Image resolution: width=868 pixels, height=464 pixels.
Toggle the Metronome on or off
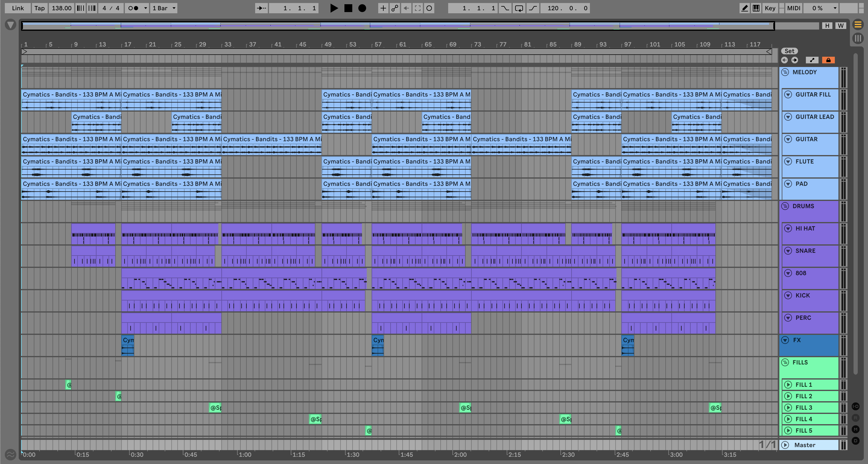coord(133,8)
